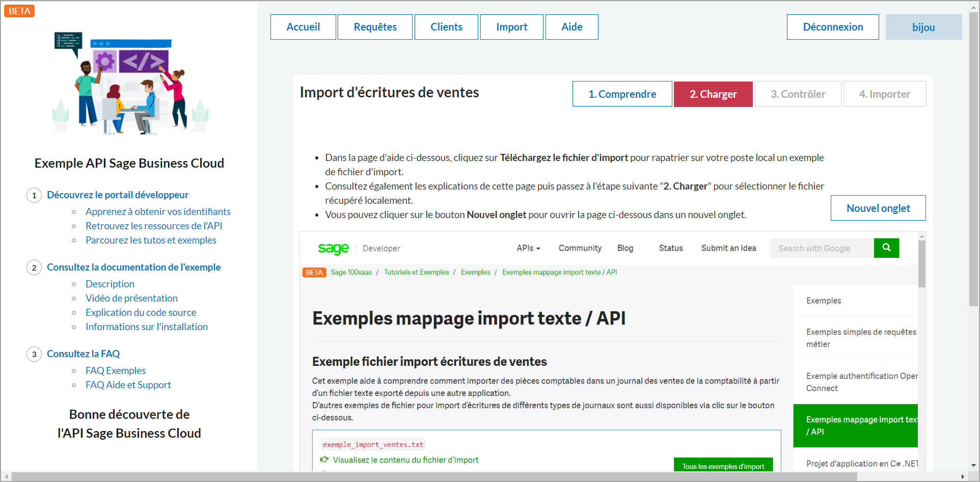Go to step 3. Contrôler
This screenshot has width=980, height=482.
tap(798, 94)
